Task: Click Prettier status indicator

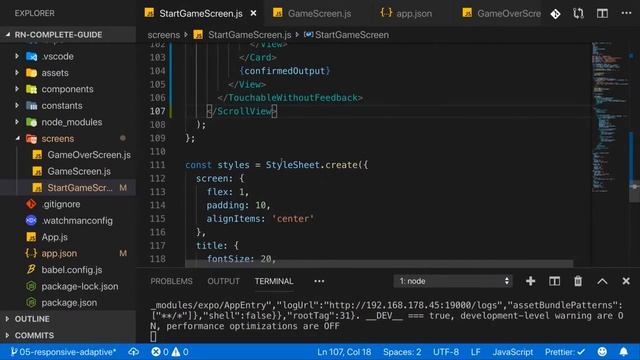Action: 565,351
